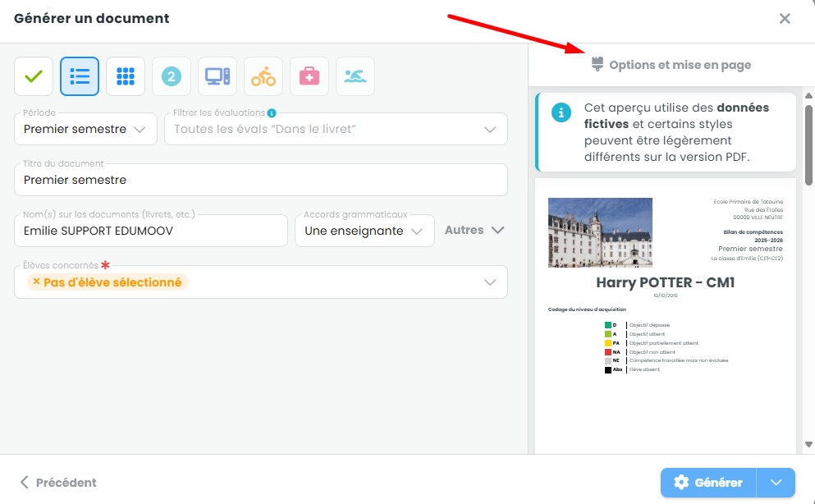Remove the 'Pas d'élève sélectionné' tag
815x504 pixels.
pyautogui.click(x=36, y=282)
